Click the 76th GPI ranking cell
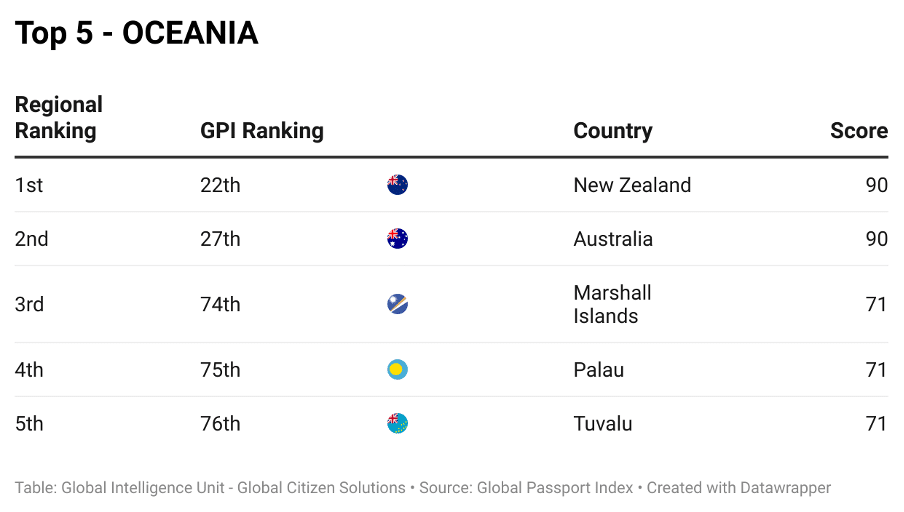This screenshot has height=512, width=904. pyautogui.click(x=220, y=424)
